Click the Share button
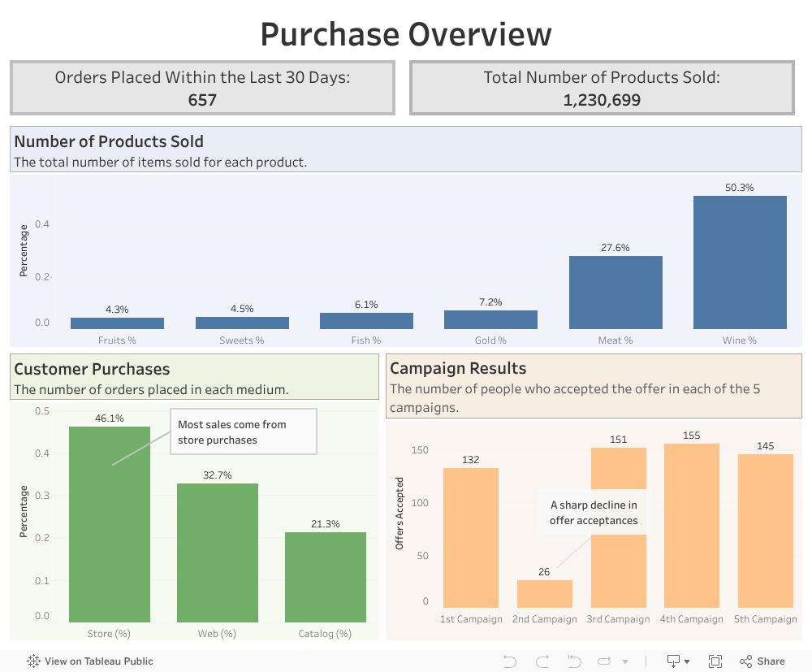Viewport: 812px width, 672px height. [x=762, y=661]
